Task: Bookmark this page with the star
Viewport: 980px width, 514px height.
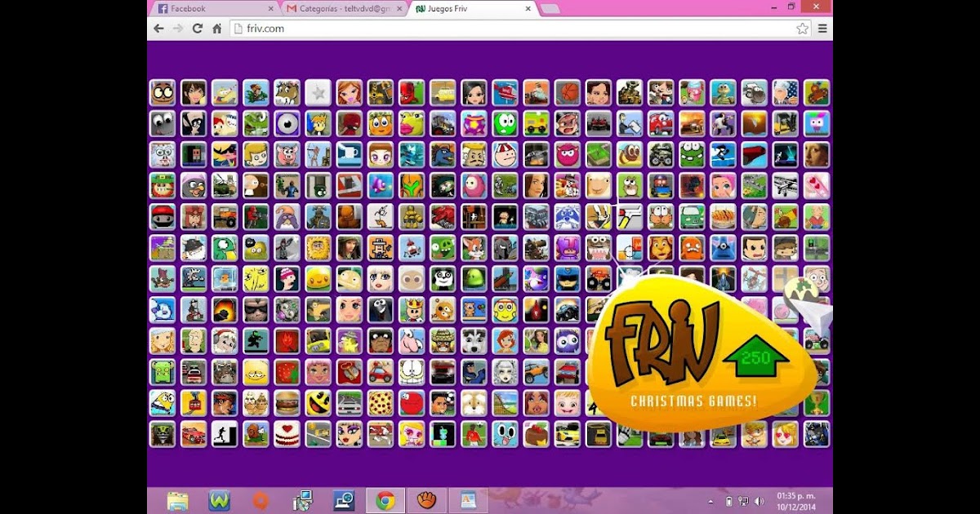Action: point(802,28)
